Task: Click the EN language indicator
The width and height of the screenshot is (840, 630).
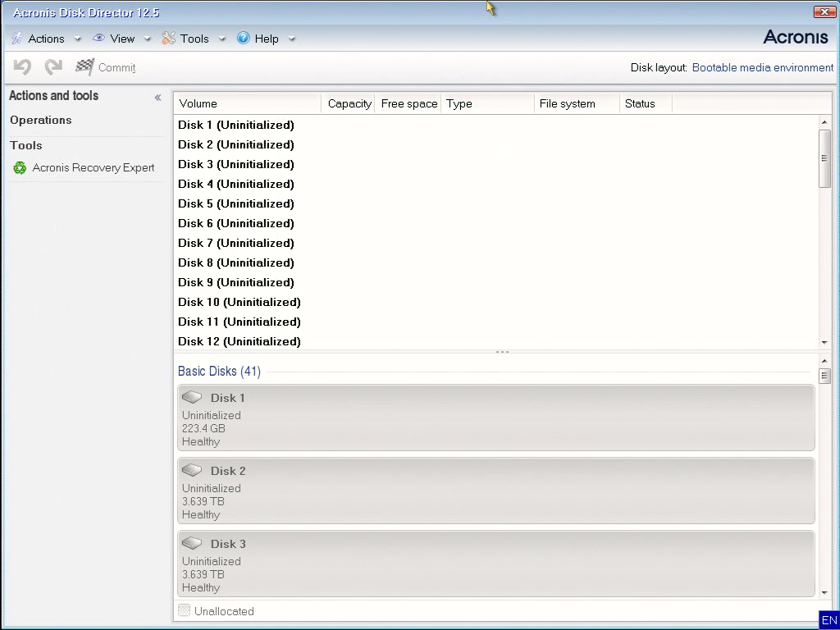Action: tap(829, 620)
